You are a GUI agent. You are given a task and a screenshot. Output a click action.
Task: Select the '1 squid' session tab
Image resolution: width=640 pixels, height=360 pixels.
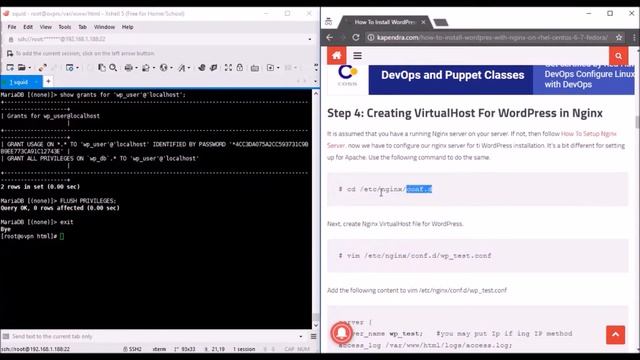click(x=21, y=82)
